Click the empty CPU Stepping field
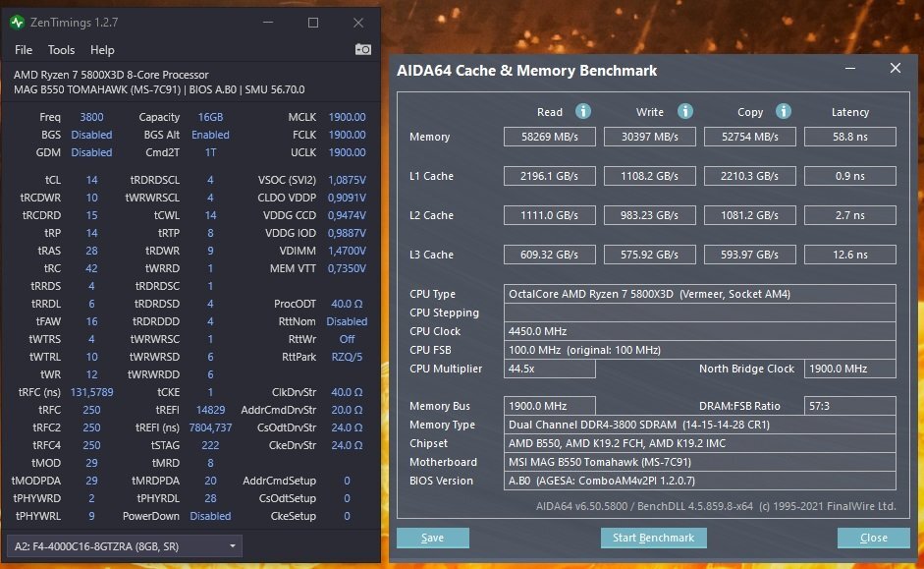The width and height of the screenshot is (924, 569). tap(700, 313)
